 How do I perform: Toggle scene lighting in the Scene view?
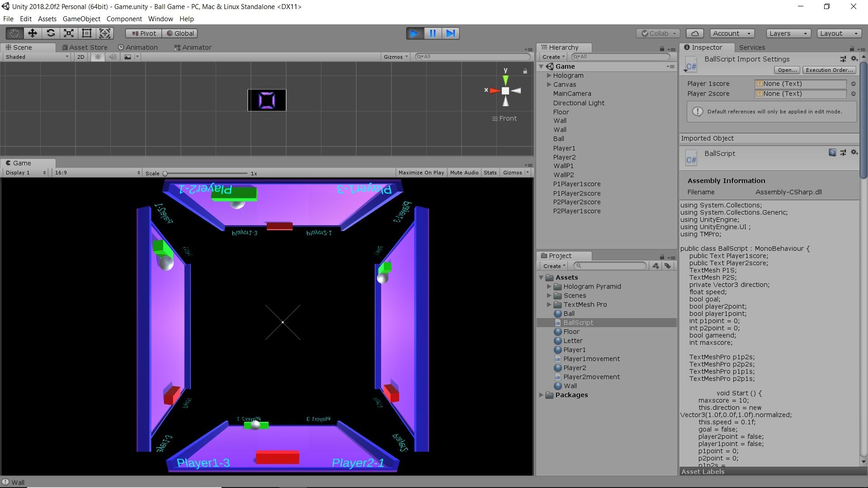98,56
